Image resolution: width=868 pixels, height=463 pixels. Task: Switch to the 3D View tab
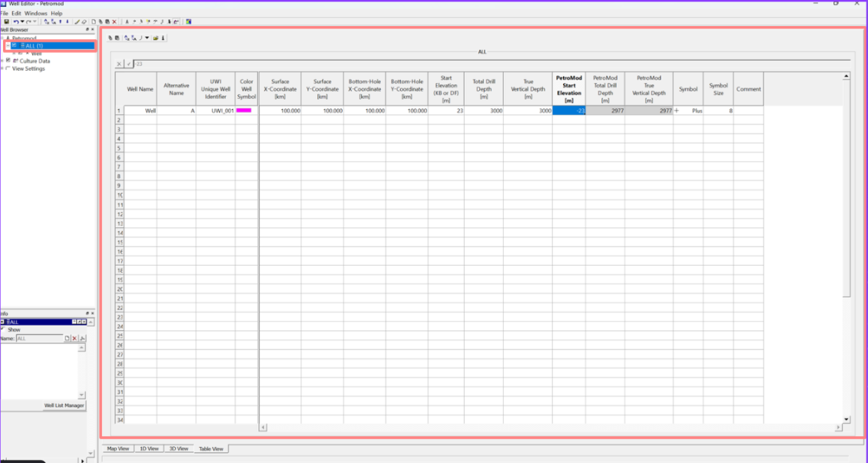tap(179, 448)
